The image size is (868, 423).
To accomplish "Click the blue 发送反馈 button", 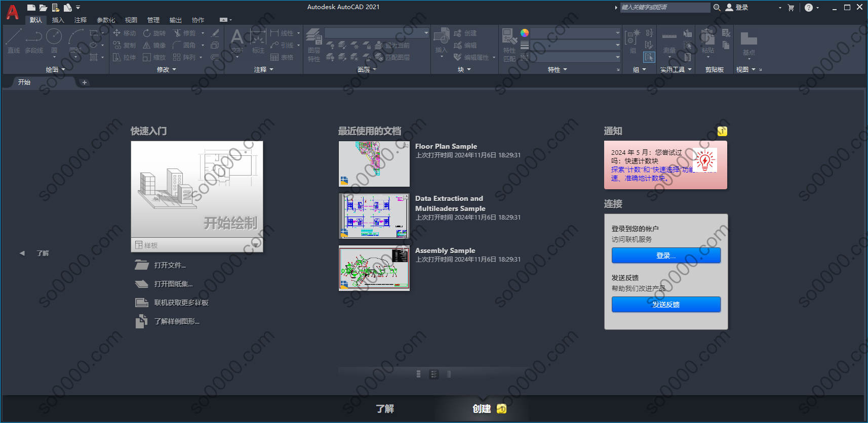I will tap(666, 305).
